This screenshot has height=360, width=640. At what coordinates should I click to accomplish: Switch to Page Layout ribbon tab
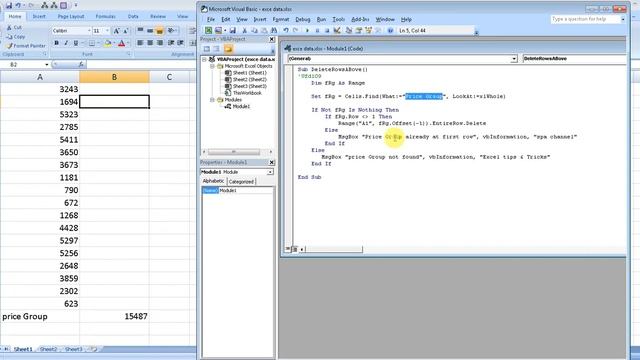71,16
